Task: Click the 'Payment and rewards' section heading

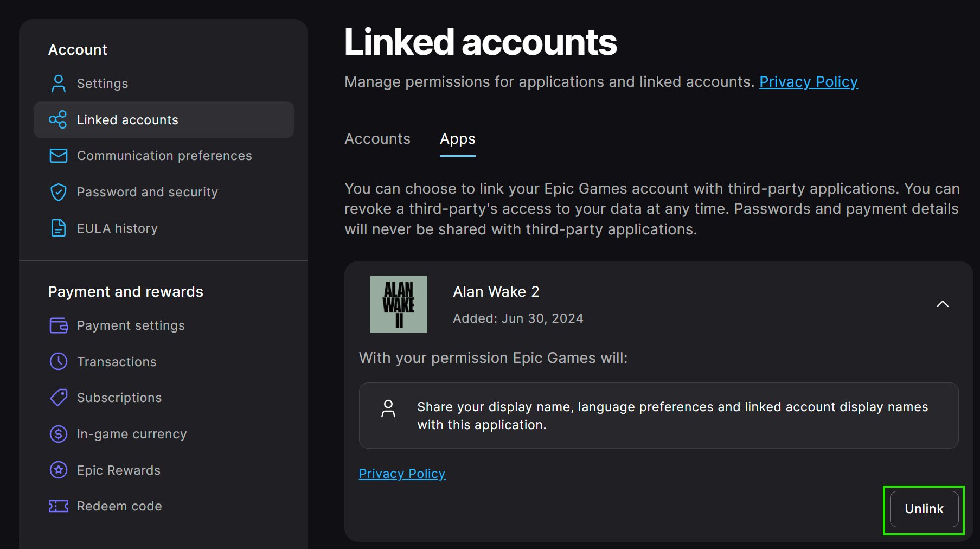Action: pos(125,292)
